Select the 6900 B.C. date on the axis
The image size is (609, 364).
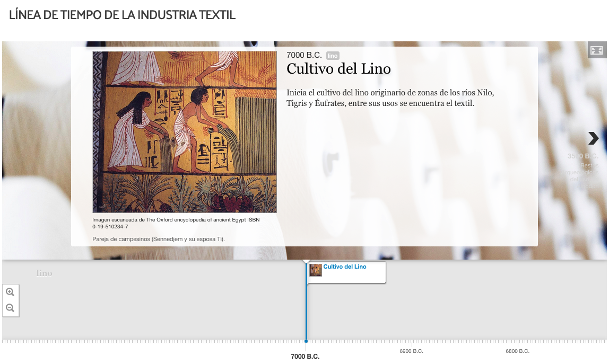coord(411,351)
